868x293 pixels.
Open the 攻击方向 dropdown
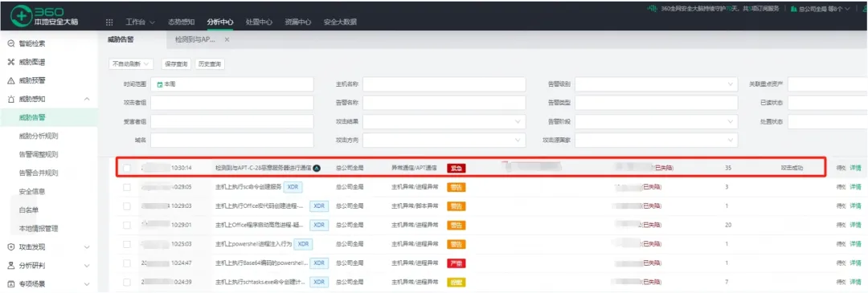444,140
